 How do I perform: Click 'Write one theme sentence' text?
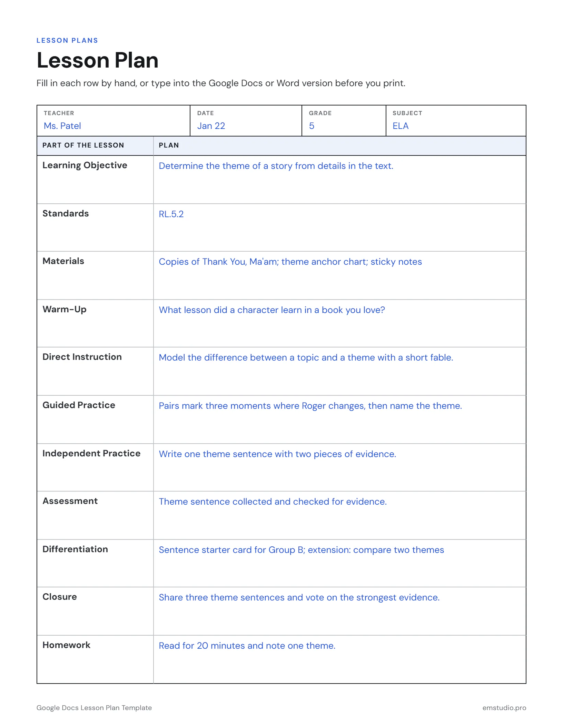click(216, 454)
